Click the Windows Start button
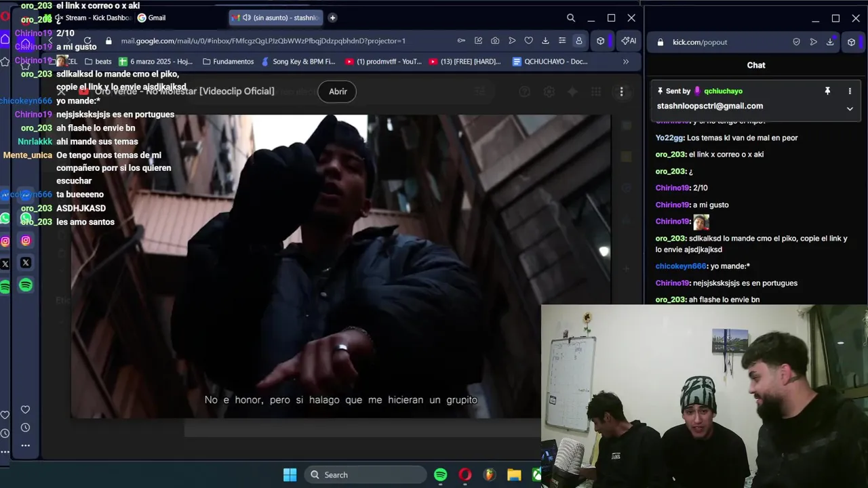Screen dimensions: 868x488 point(290,475)
